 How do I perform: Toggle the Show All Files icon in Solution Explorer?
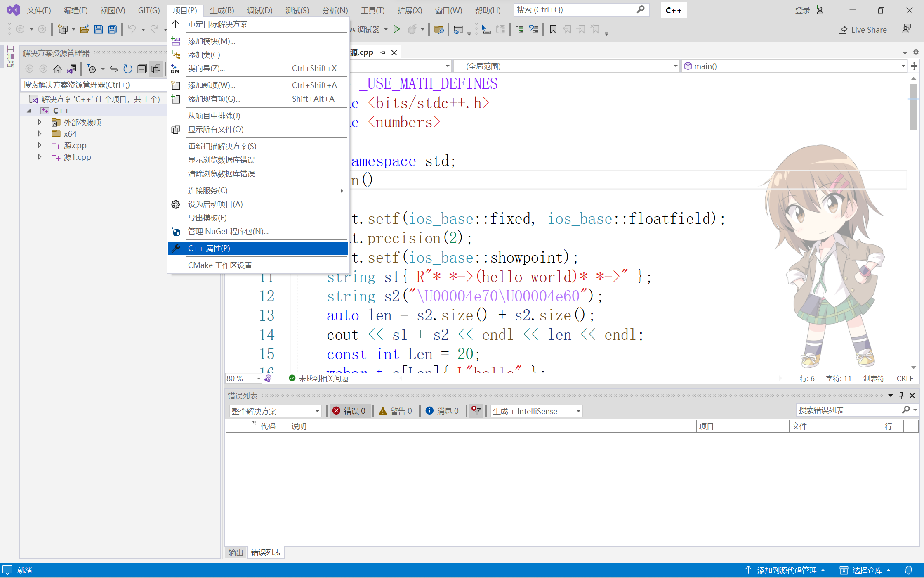[156, 69]
